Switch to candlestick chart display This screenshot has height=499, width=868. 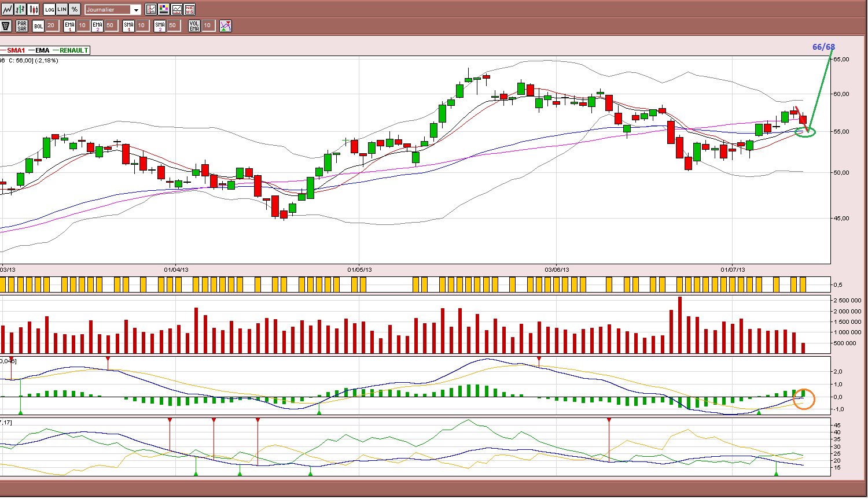tap(34, 9)
